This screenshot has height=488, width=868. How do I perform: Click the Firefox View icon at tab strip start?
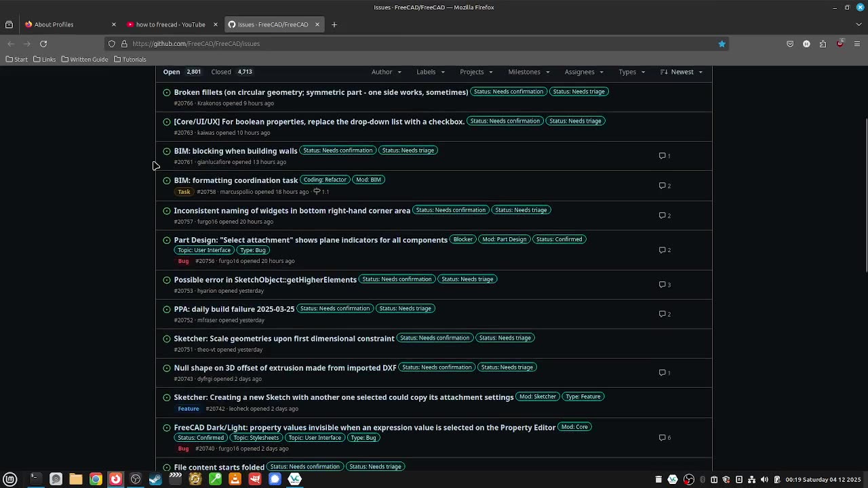point(9,24)
